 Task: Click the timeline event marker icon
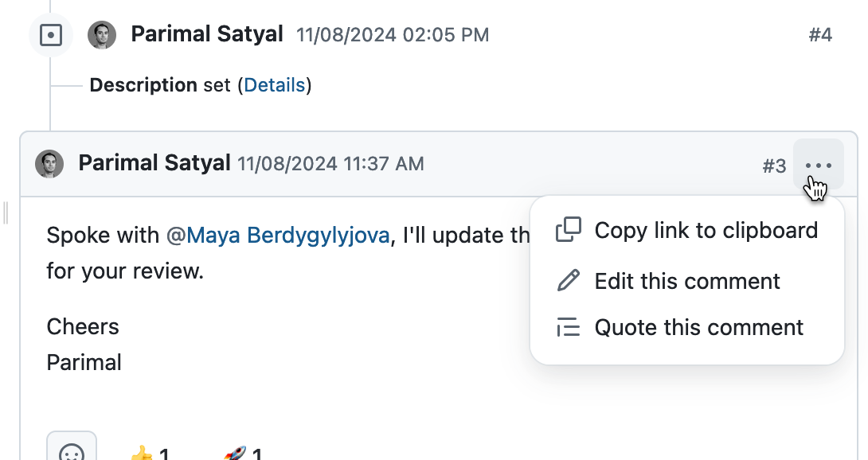[x=51, y=35]
